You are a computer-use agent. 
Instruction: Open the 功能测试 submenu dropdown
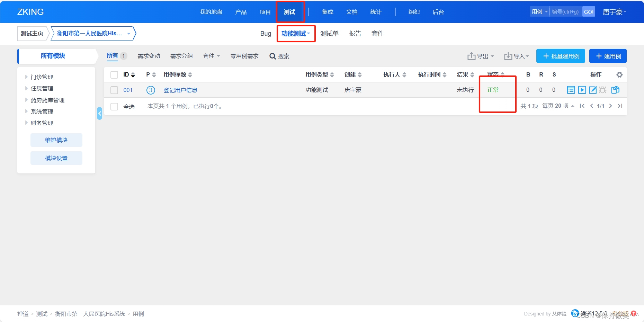[296, 34]
